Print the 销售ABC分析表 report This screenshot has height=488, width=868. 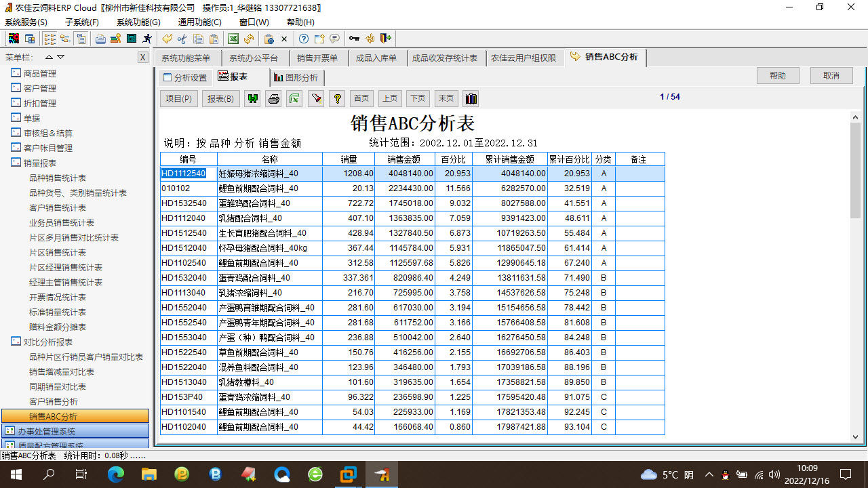tap(273, 98)
